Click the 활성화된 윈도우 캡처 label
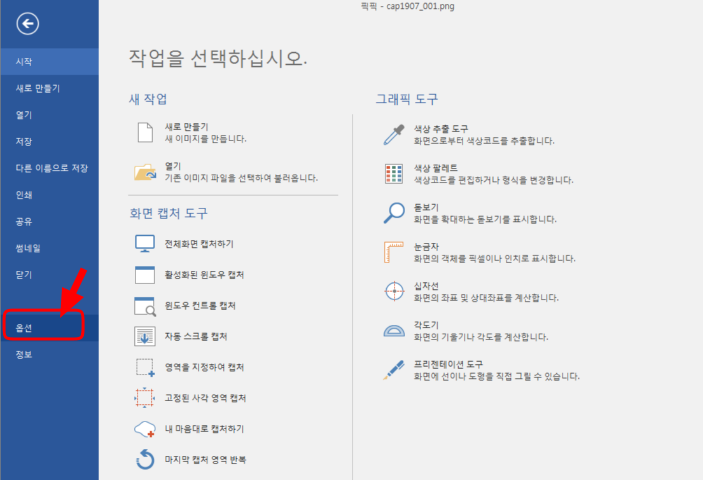703x480 pixels. click(204, 275)
